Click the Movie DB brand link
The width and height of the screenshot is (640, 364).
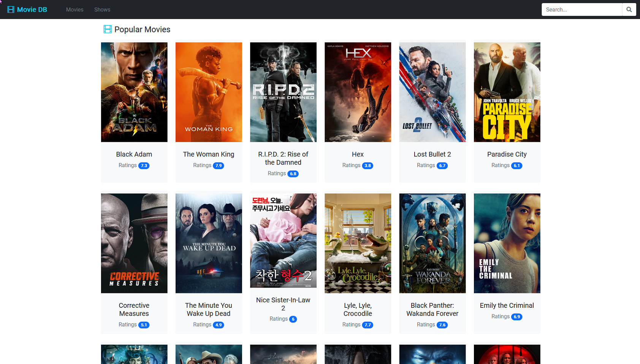click(x=27, y=9)
